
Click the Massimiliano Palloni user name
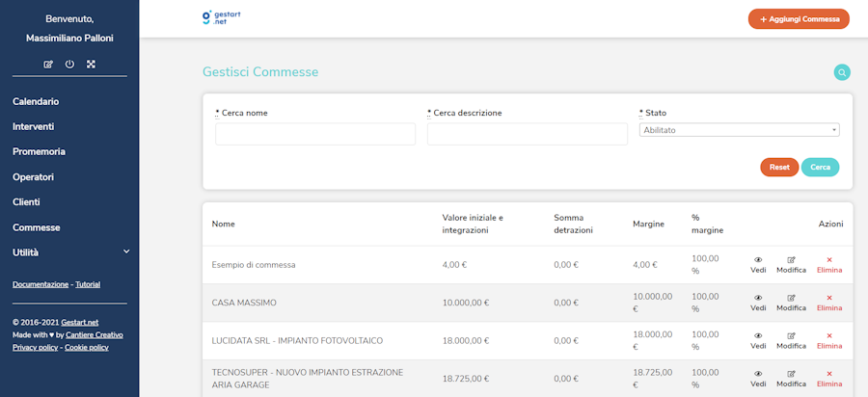[69, 39]
